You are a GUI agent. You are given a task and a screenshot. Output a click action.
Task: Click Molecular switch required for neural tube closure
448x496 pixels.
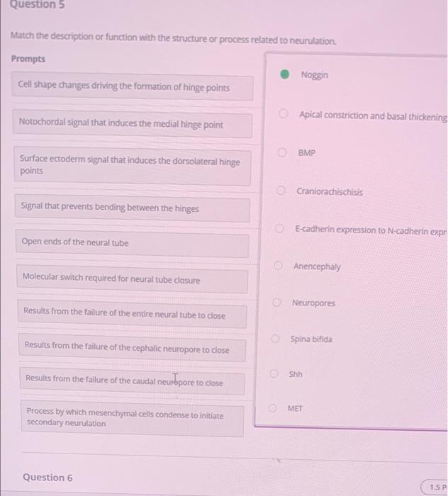click(133, 278)
